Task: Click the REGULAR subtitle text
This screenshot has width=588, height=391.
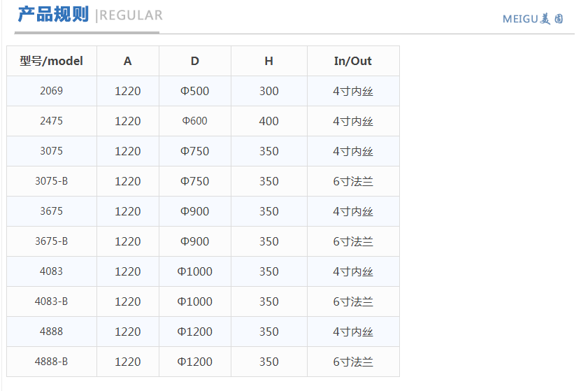Action: (x=131, y=15)
